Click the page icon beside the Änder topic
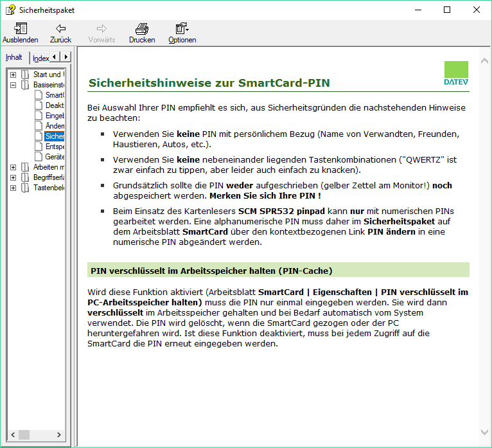The image size is (492, 448). (x=39, y=126)
